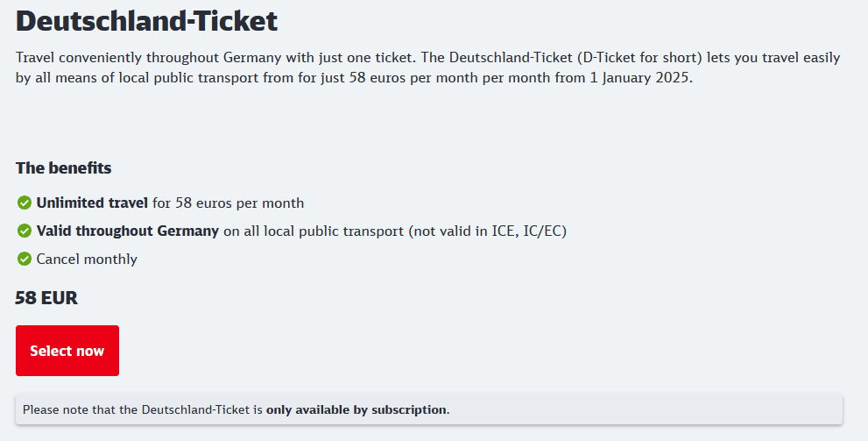
Task: Click the bold 58 EUR price
Action: click(x=46, y=298)
